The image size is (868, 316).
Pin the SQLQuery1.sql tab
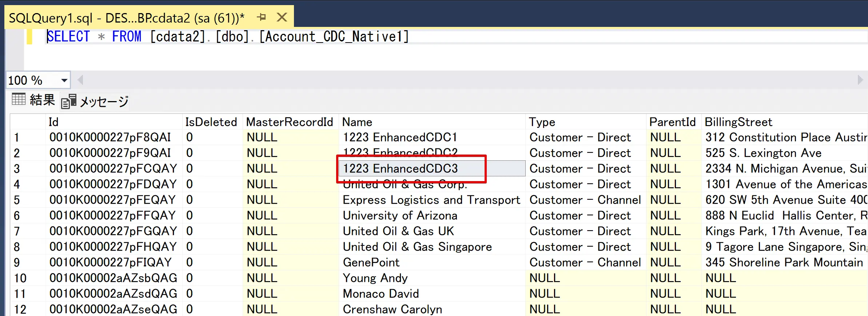click(261, 17)
